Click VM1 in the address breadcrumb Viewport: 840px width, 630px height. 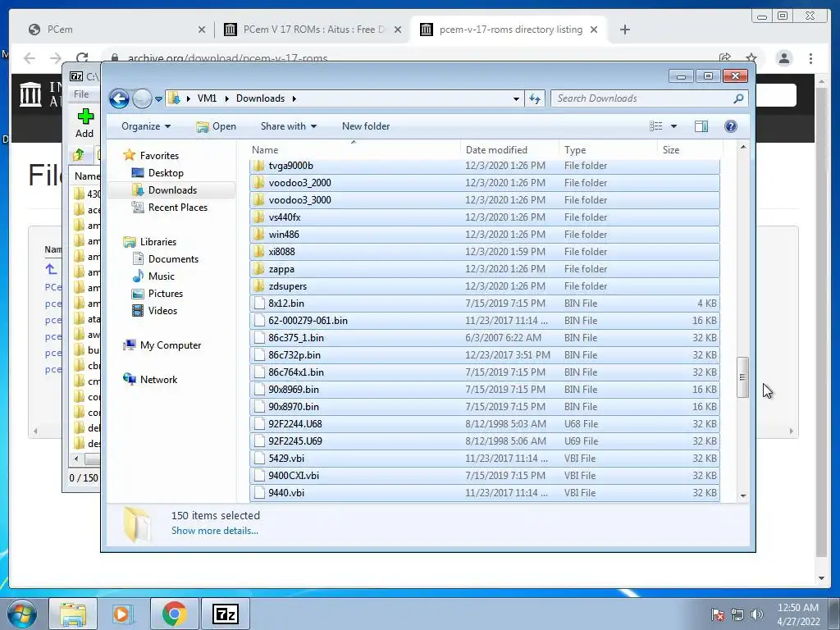[x=207, y=98]
